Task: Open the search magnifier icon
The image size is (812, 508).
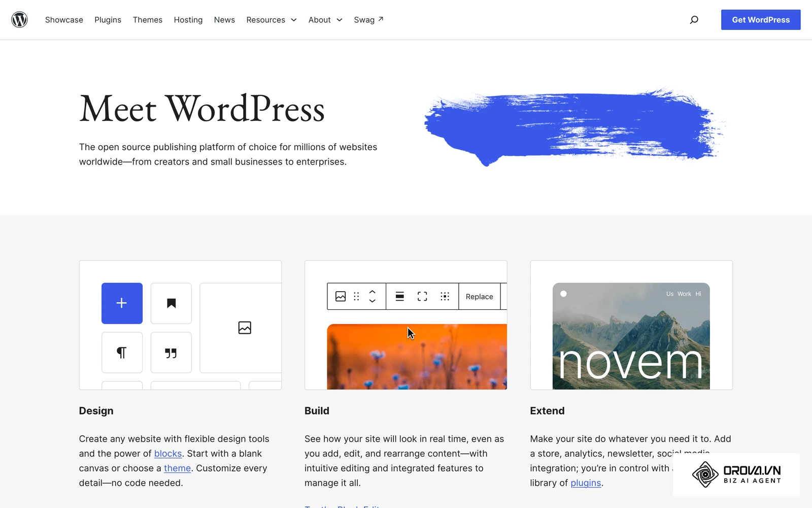Action: (694, 20)
